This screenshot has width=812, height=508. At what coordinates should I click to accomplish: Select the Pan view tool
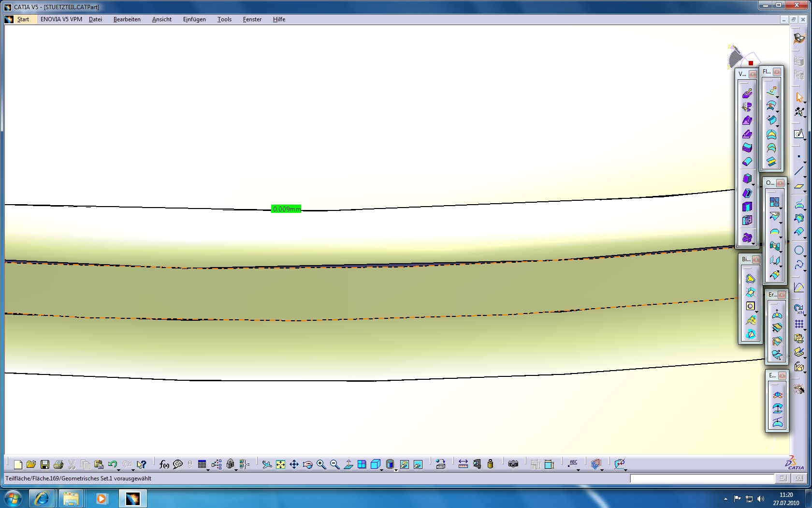294,464
